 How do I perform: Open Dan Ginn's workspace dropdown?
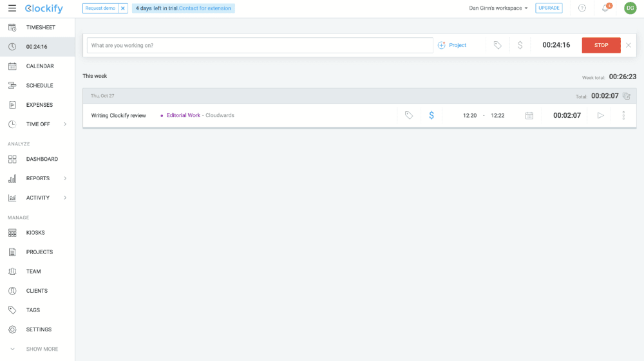coord(498,8)
